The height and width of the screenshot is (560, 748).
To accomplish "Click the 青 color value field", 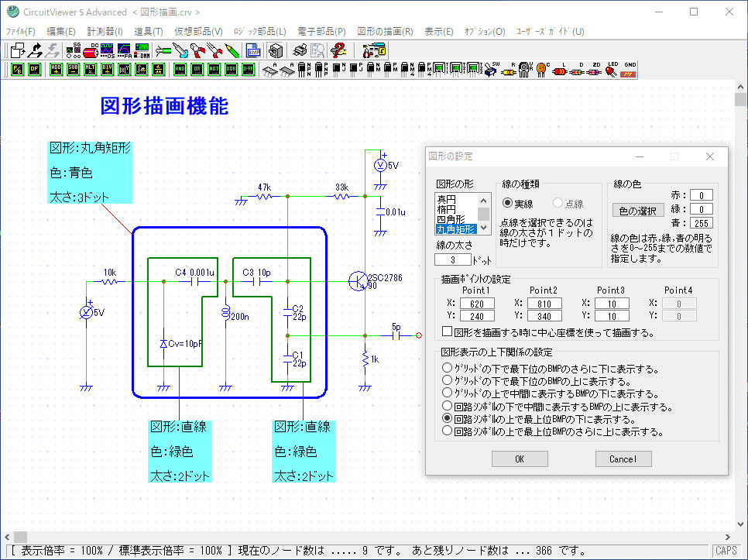I will point(702,223).
